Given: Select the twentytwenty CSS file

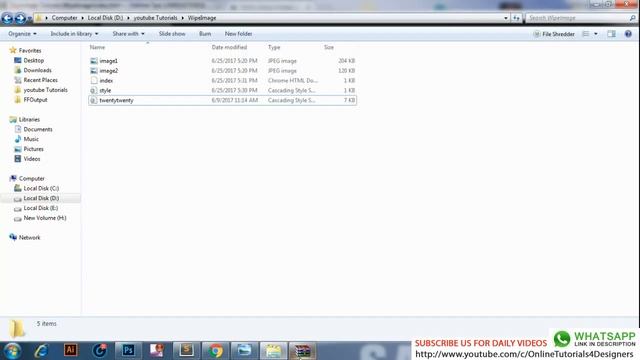Looking at the screenshot, I should pos(222,100).
